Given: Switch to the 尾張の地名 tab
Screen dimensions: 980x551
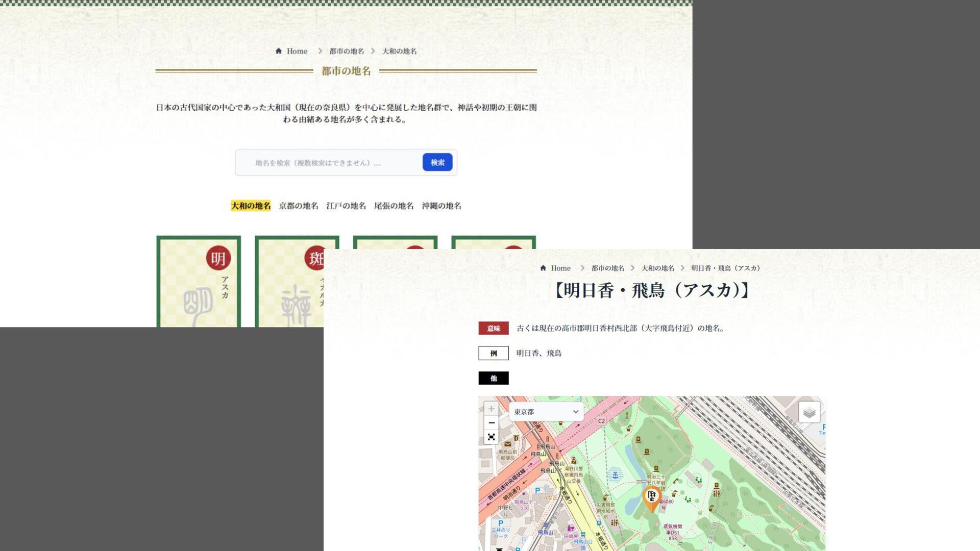Looking at the screenshot, I should coord(394,206).
